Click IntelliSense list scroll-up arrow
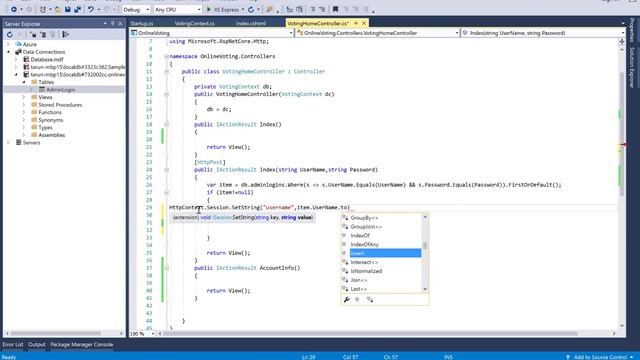 click(425, 217)
